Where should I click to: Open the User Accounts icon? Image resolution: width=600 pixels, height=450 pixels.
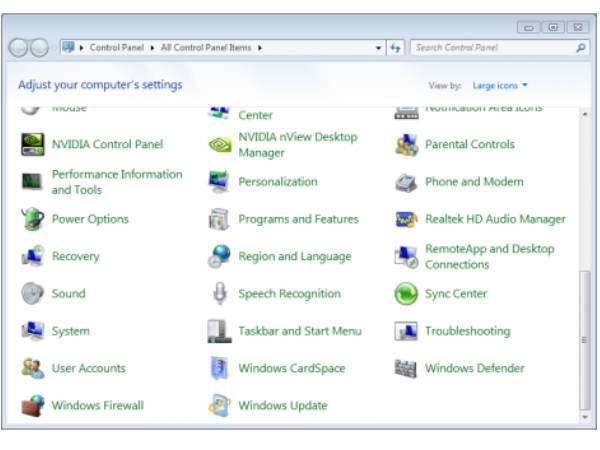point(33,368)
